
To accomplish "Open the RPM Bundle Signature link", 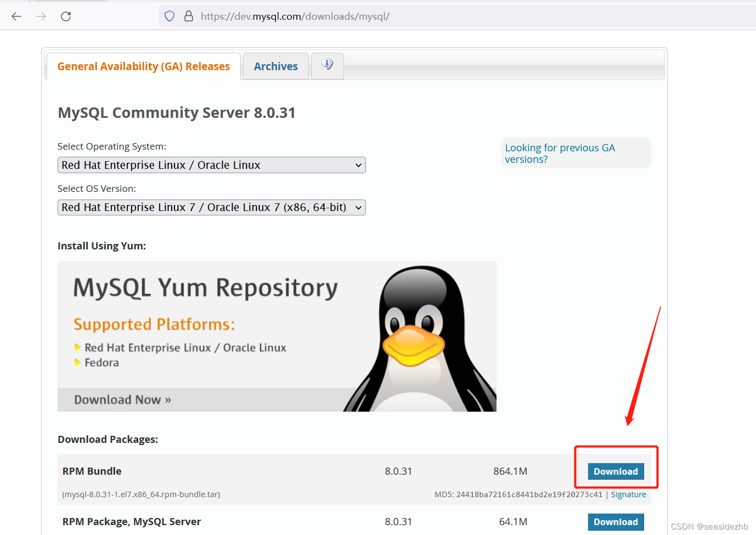I will (629, 494).
